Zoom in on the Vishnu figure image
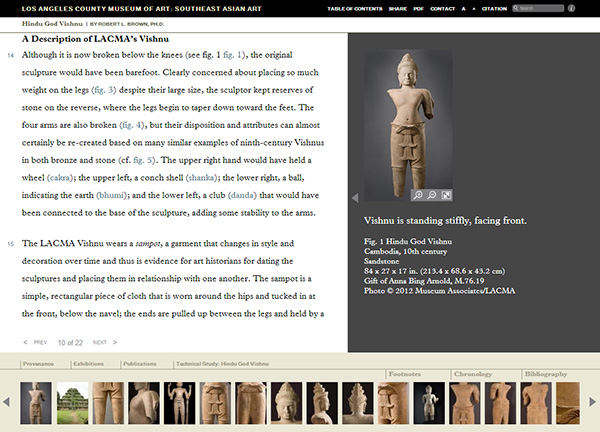Viewport: 600px width, 432px height. 418,195
